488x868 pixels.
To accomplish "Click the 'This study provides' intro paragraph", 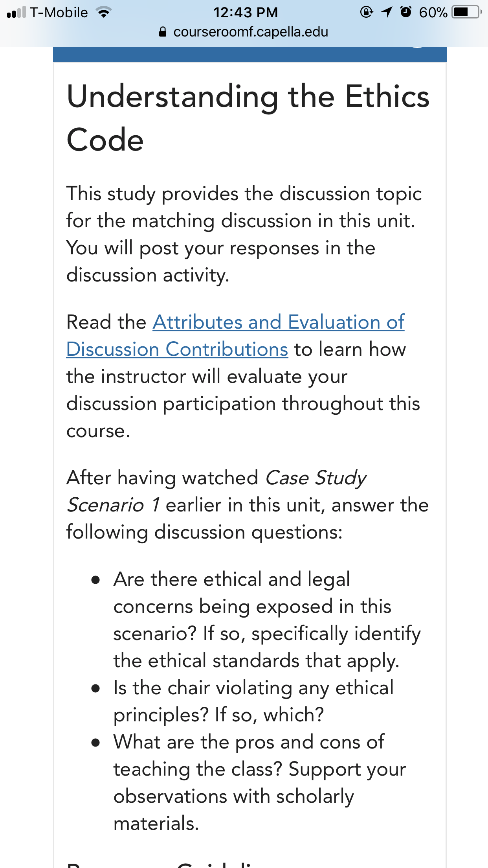I will pos(244,234).
